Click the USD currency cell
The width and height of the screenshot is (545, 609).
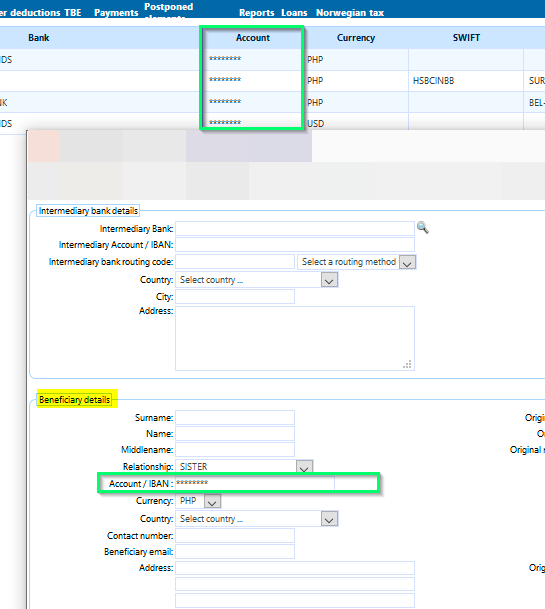pyautogui.click(x=315, y=124)
